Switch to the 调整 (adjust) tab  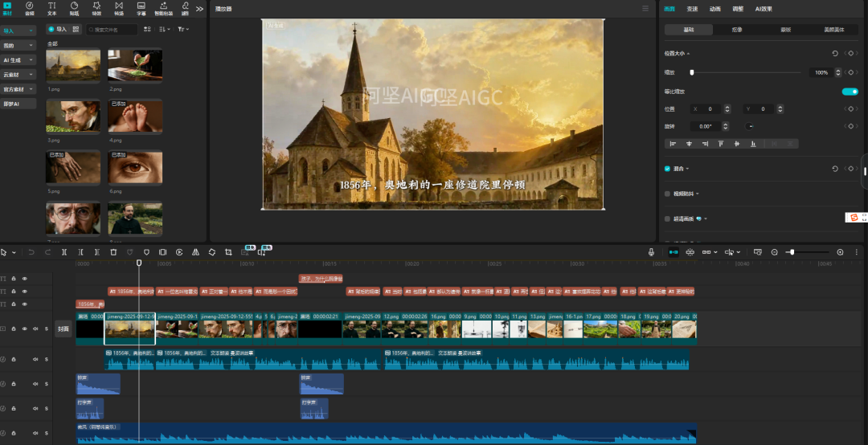click(738, 9)
